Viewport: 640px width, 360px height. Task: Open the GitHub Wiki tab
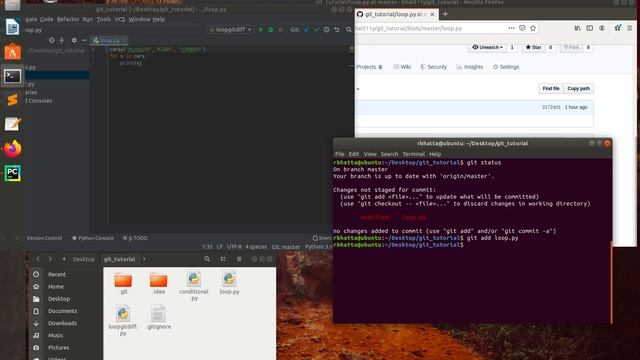[x=402, y=67]
